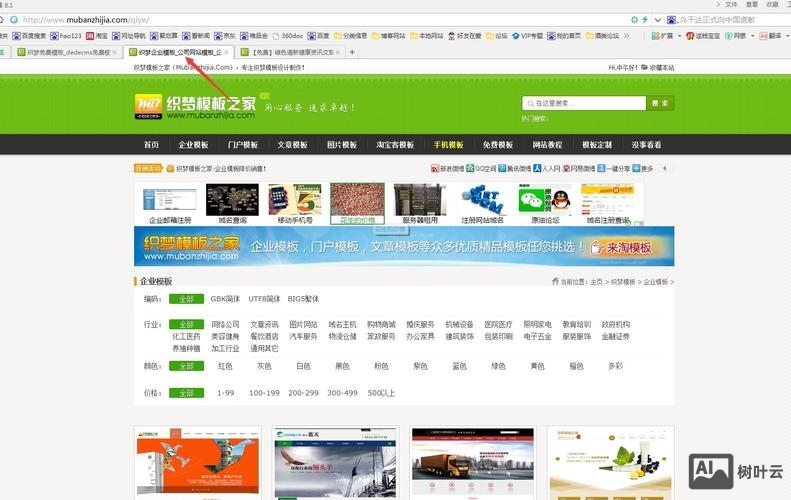The height and width of the screenshot is (500, 791).
Task: Filter price by 500以上
Action: pyautogui.click(x=381, y=393)
